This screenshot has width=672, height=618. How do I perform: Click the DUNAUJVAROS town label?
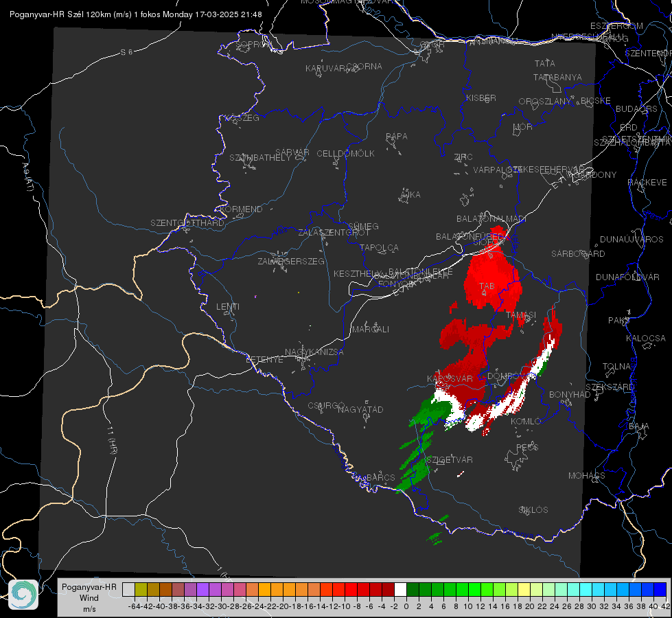632,240
